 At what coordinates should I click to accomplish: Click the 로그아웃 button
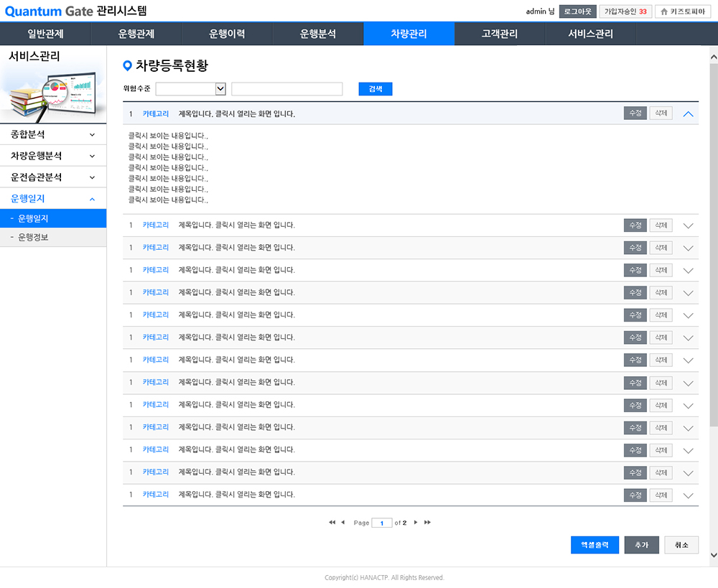tap(577, 11)
